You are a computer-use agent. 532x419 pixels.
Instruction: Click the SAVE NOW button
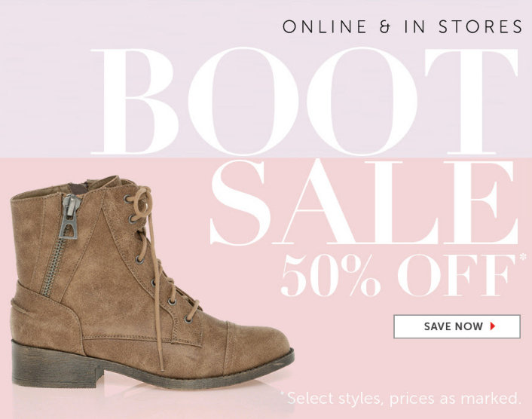[457, 326]
